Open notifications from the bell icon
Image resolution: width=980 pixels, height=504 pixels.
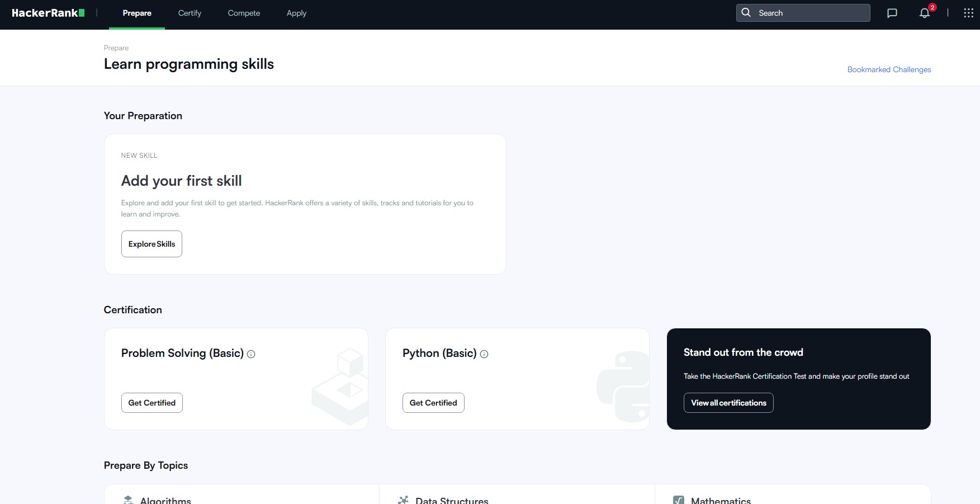pyautogui.click(x=925, y=13)
